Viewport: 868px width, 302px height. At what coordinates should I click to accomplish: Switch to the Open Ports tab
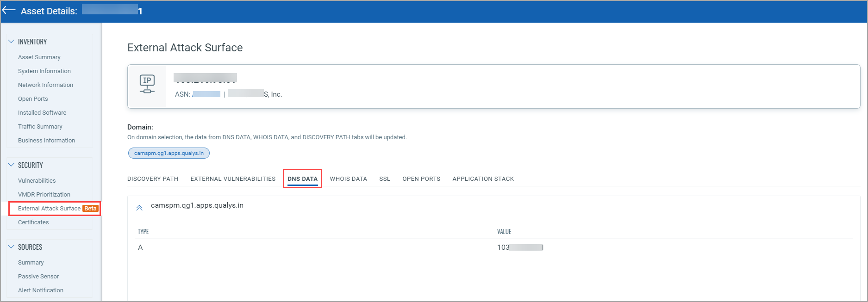click(421, 179)
